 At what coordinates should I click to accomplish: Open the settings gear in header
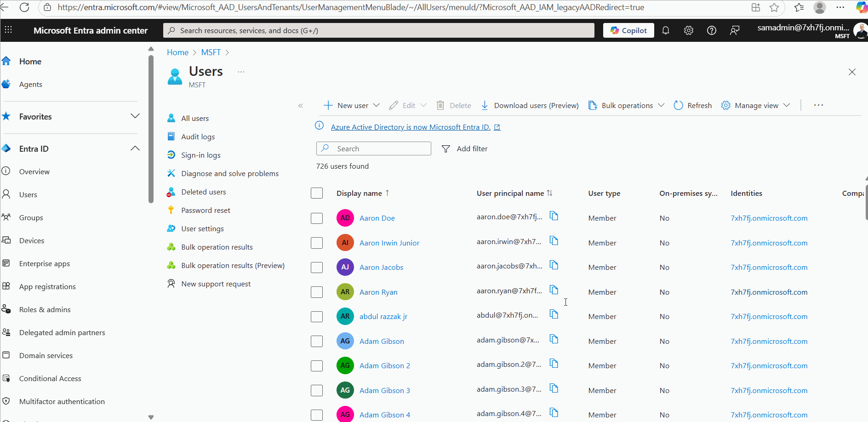pyautogui.click(x=688, y=30)
